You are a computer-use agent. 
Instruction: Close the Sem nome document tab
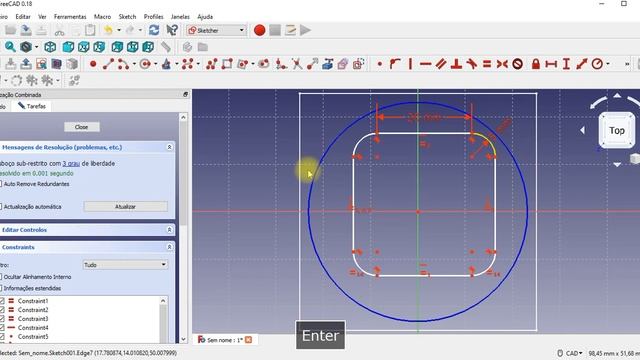(x=248, y=340)
